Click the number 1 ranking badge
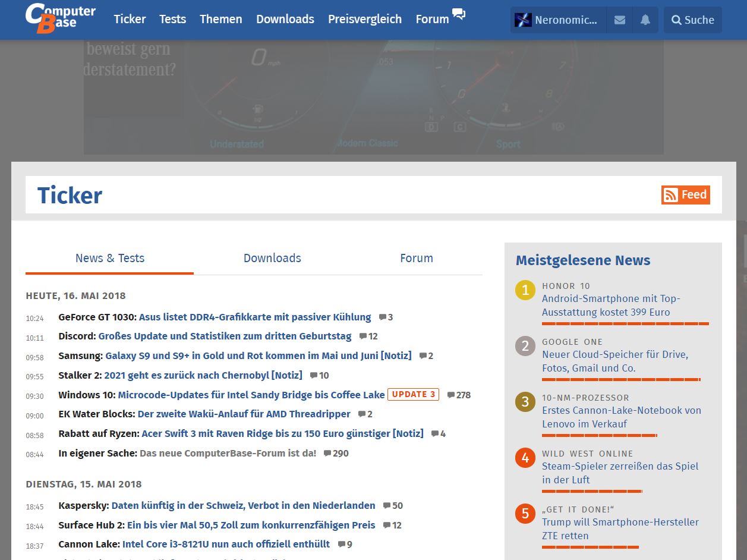 click(x=525, y=290)
